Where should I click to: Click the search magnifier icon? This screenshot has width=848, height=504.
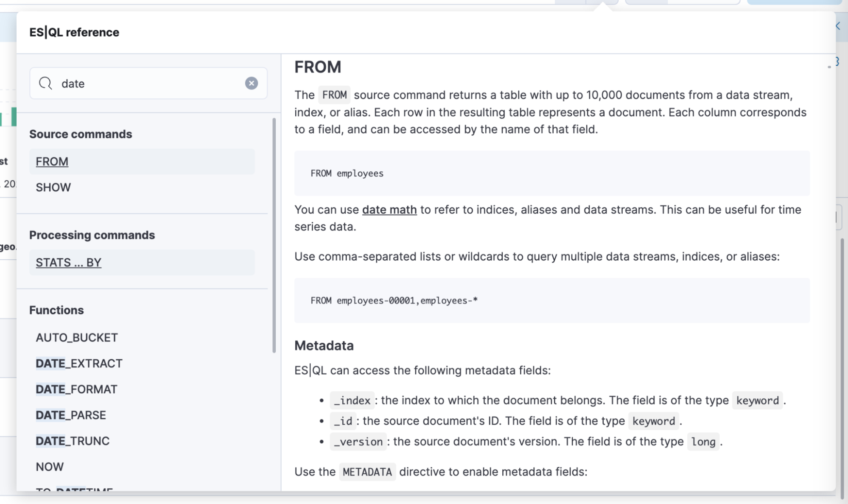point(45,83)
